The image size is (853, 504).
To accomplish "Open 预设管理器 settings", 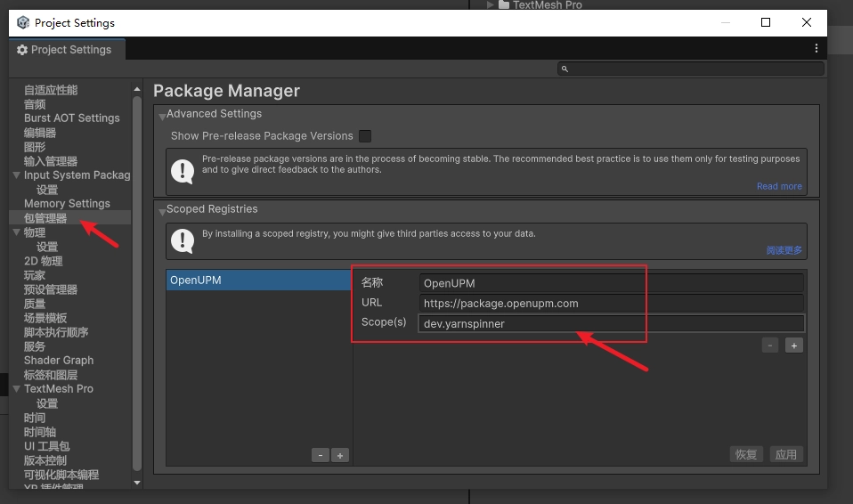I will [x=51, y=289].
